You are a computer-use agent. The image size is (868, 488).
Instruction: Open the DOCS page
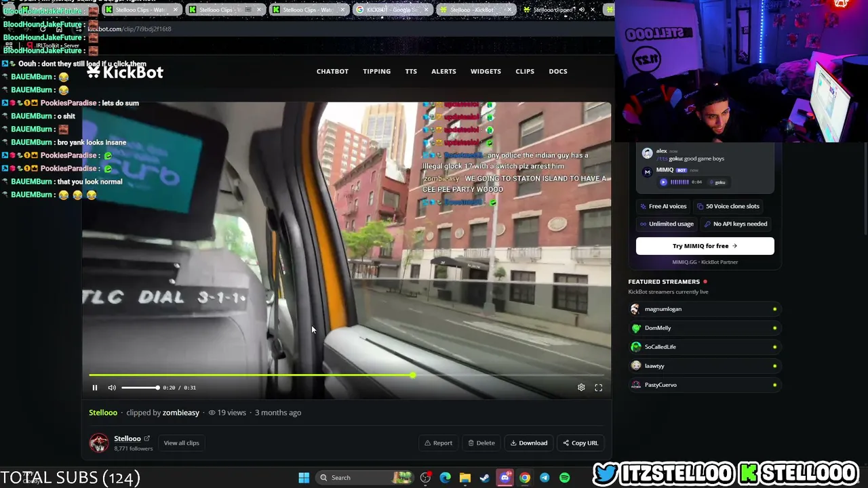tap(558, 71)
